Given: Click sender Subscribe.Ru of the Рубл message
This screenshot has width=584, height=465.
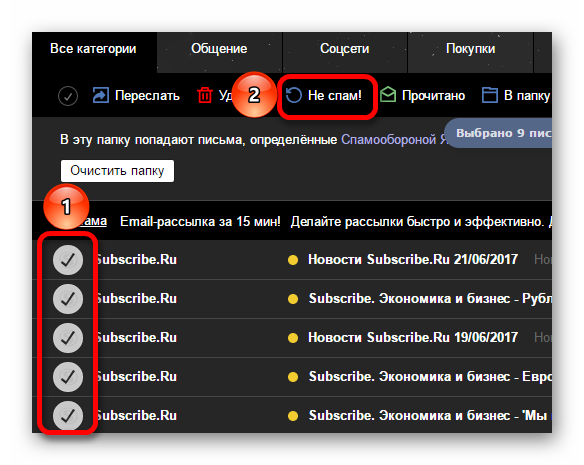Looking at the screenshot, I should tap(137, 299).
